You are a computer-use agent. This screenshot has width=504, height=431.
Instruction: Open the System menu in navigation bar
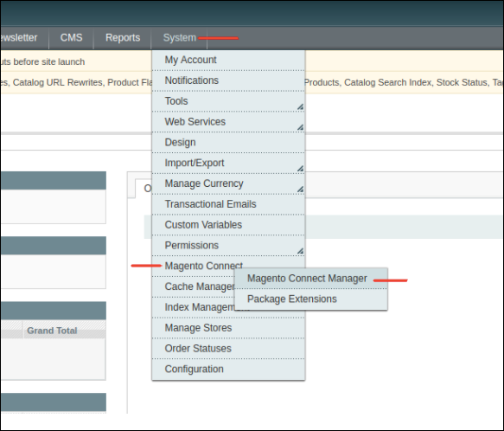(179, 38)
